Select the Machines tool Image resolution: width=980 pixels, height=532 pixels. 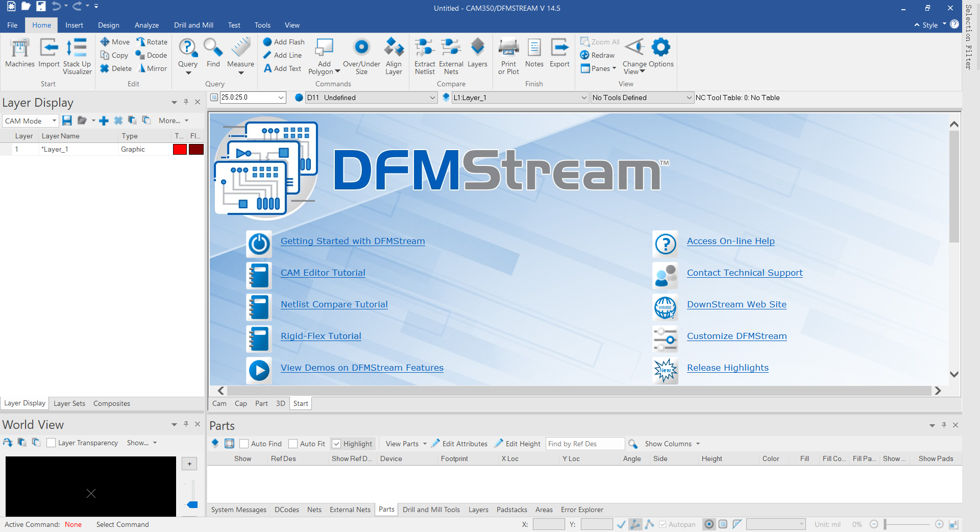click(19, 54)
